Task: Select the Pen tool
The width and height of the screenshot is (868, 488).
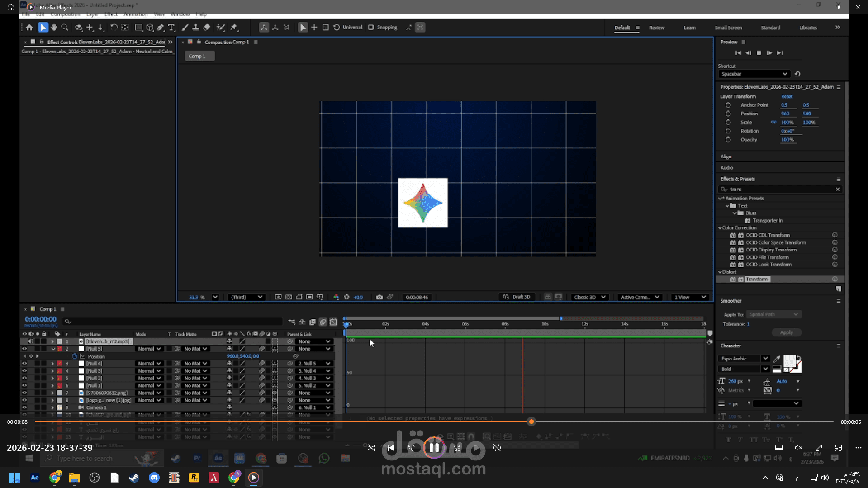Action: point(161,28)
